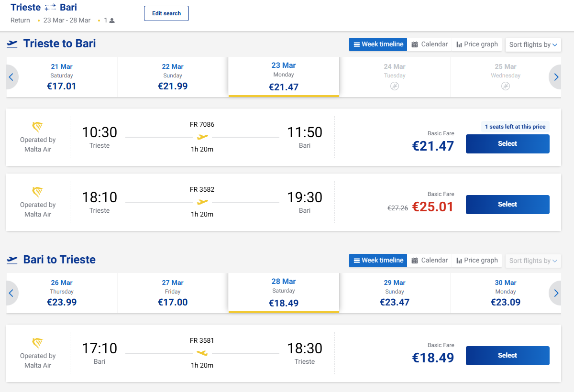
Task: Expand outbound Sort flights by dropdown
Action: pyautogui.click(x=533, y=44)
